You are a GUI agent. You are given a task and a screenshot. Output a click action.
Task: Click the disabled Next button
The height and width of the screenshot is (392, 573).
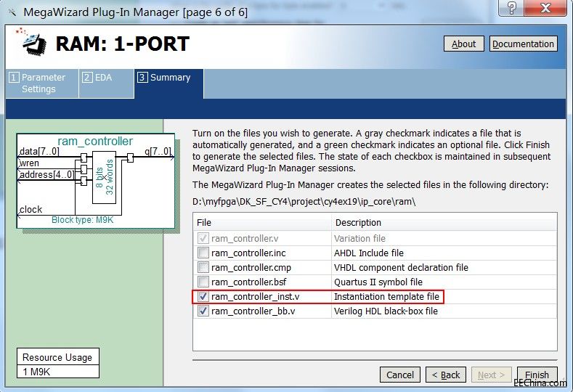(x=492, y=375)
